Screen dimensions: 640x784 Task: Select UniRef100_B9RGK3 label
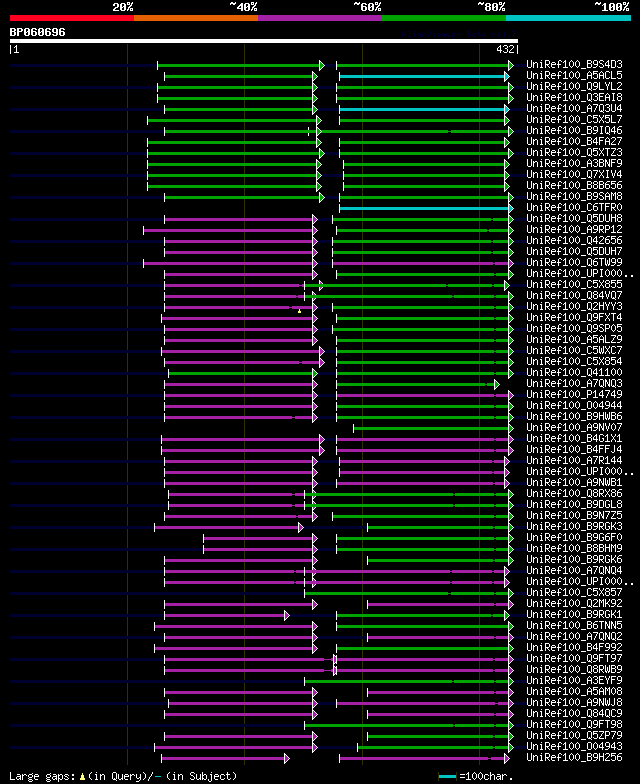click(574, 526)
